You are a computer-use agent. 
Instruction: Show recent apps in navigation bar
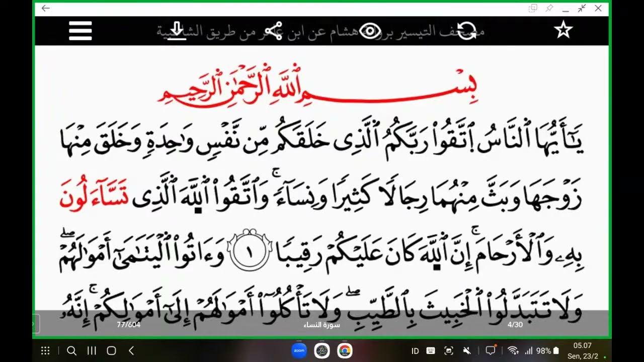tap(92, 351)
